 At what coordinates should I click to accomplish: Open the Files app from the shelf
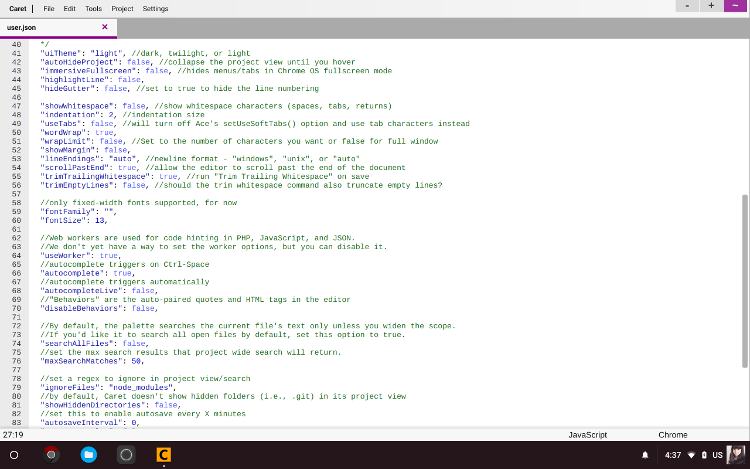point(89,455)
